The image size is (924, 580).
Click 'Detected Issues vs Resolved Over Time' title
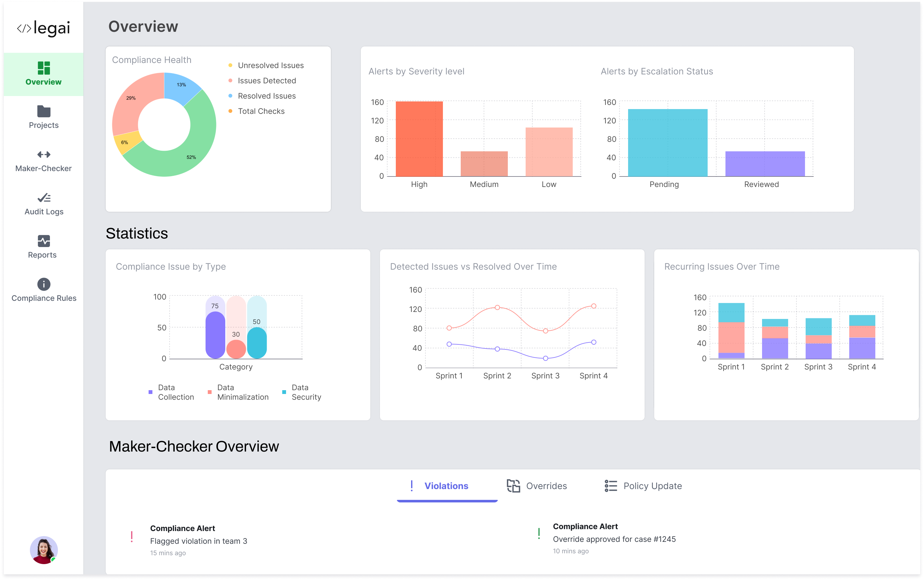pos(473,266)
